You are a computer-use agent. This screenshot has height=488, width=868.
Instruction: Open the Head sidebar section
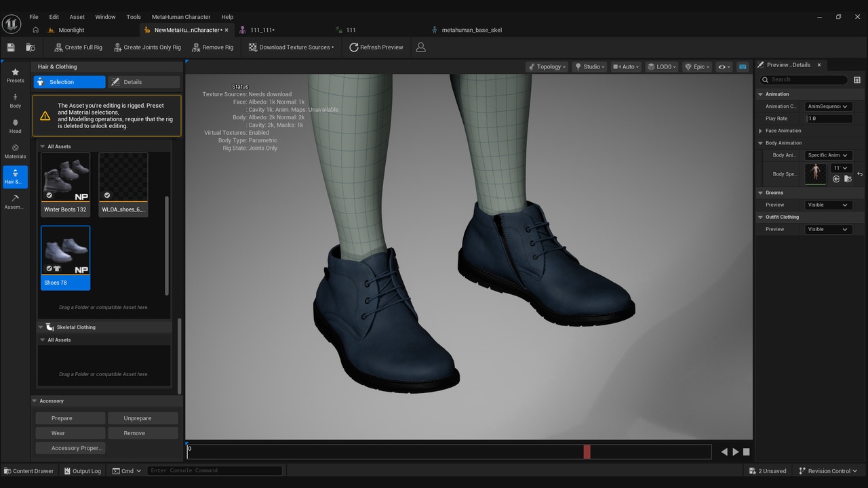click(x=15, y=126)
